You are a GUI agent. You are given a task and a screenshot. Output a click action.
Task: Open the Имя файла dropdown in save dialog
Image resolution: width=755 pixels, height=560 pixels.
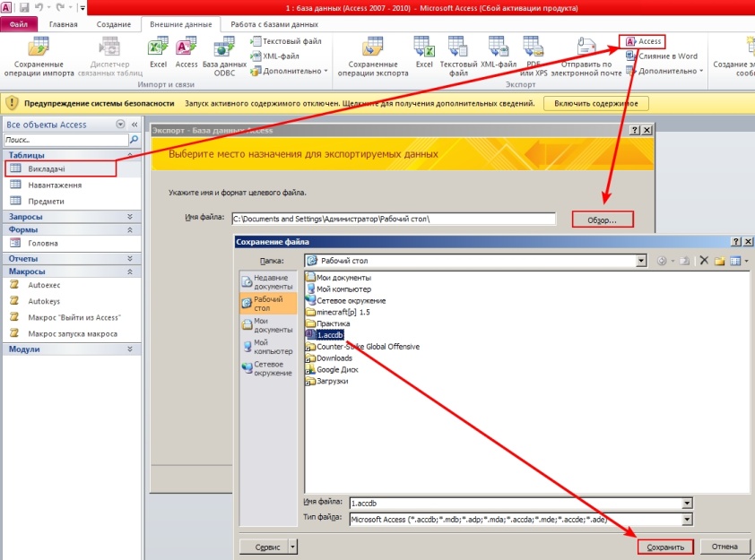coord(687,504)
